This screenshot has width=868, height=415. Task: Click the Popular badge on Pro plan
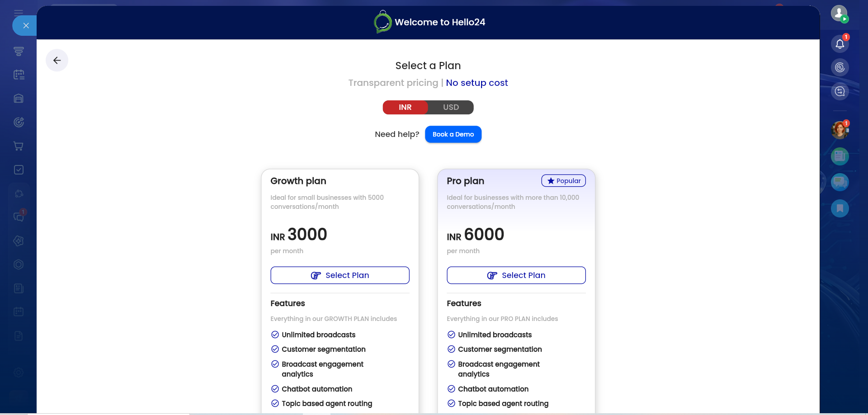pyautogui.click(x=564, y=181)
